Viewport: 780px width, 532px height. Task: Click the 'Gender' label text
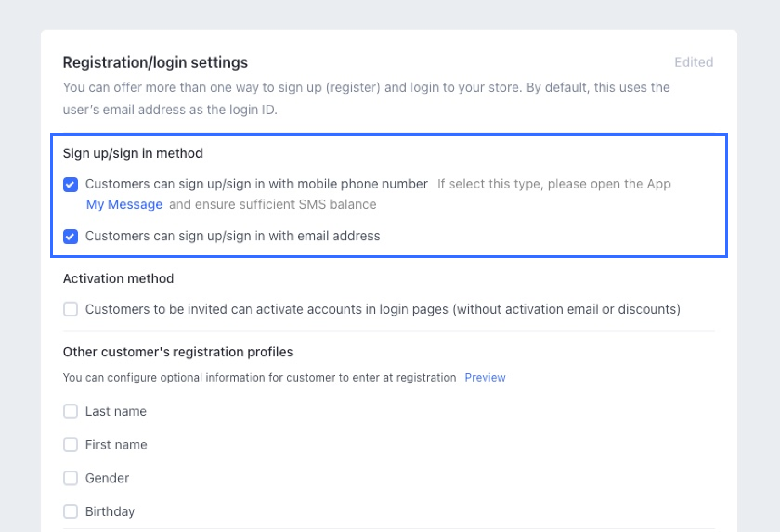(107, 478)
